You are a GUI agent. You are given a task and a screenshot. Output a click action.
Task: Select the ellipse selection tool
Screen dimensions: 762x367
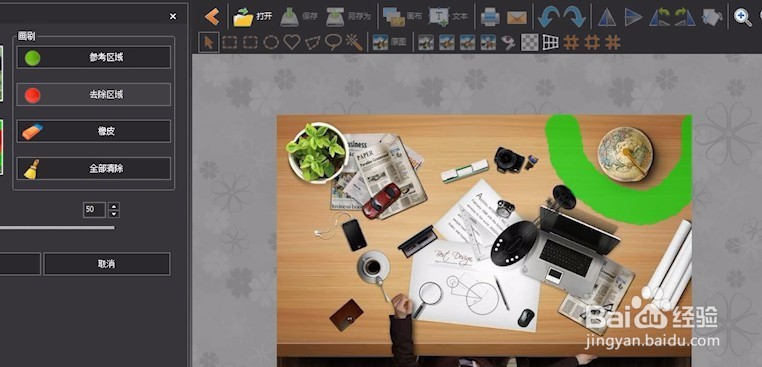[271, 42]
